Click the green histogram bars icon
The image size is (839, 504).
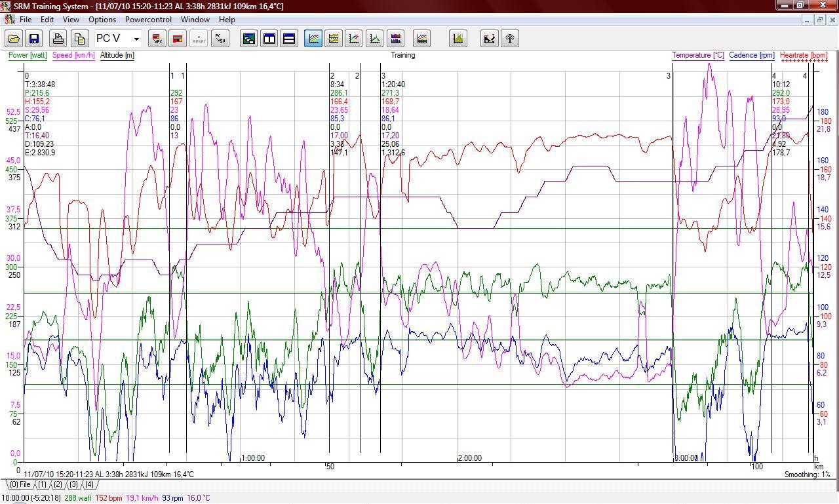[x=458, y=39]
